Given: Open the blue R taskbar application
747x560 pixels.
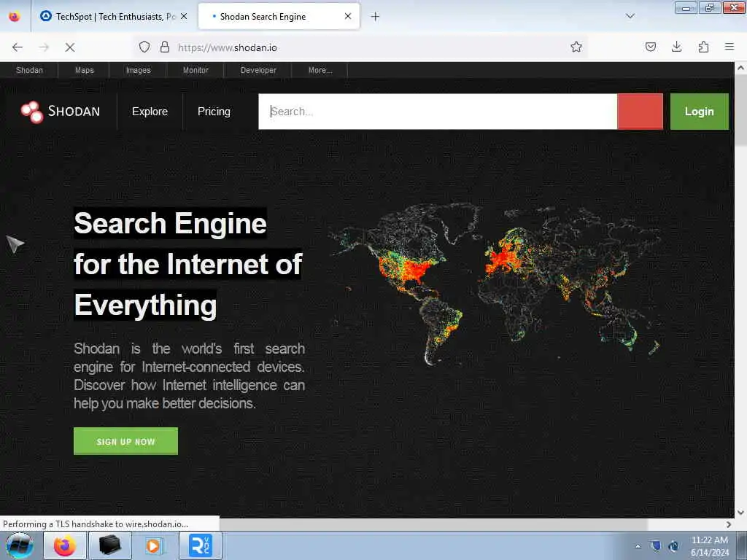Looking at the screenshot, I should click(200, 545).
